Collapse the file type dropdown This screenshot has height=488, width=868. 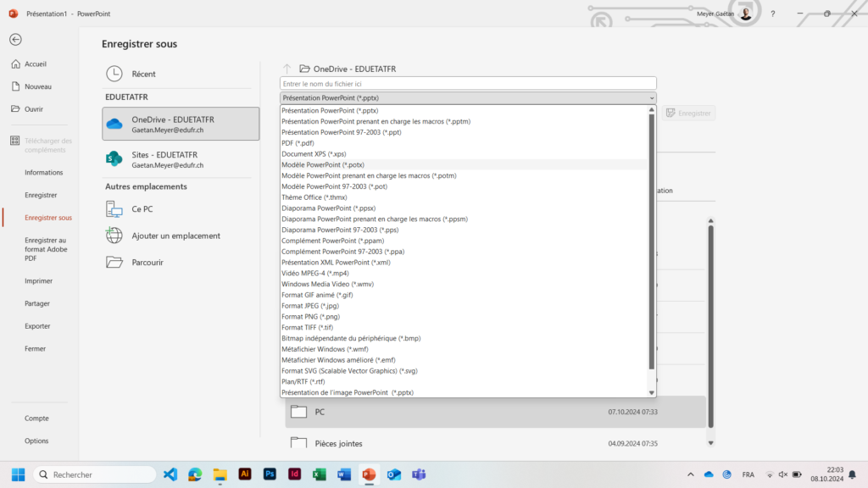tap(652, 98)
